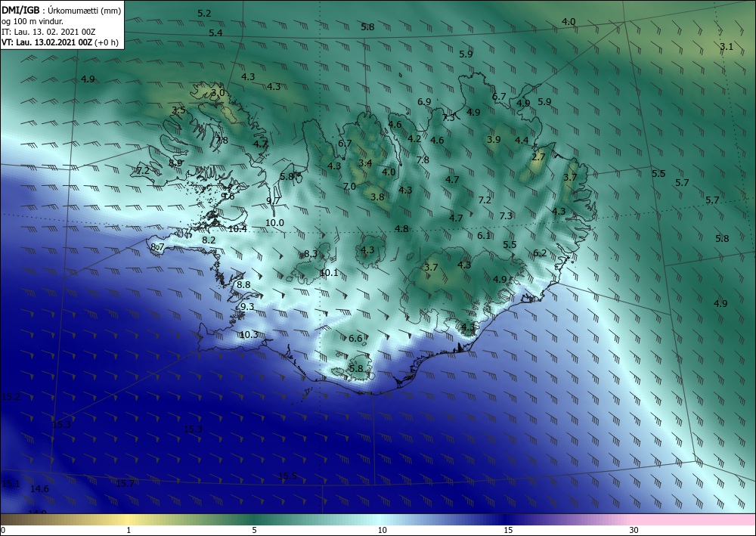Click the 4.8 value on the map
The height and width of the screenshot is (536, 756).
point(401,228)
